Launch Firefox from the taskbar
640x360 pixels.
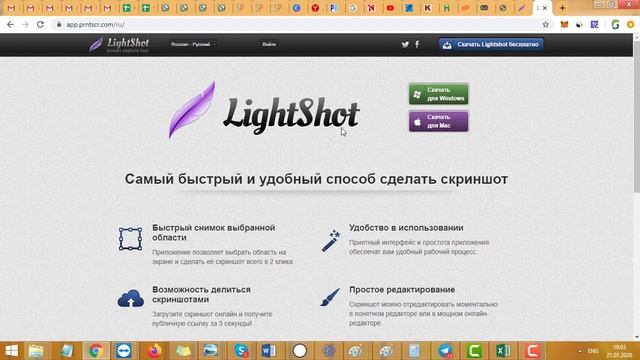[x=154, y=351]
